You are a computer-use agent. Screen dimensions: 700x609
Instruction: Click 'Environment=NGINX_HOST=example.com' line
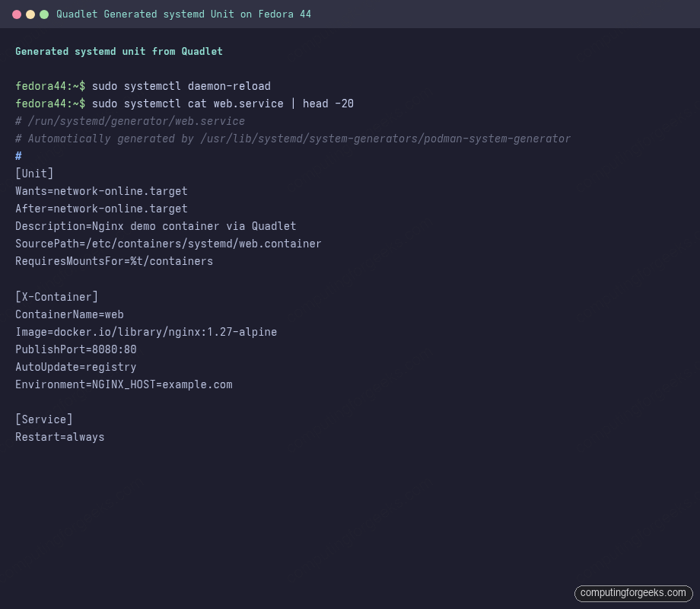[x=124, y=384]
